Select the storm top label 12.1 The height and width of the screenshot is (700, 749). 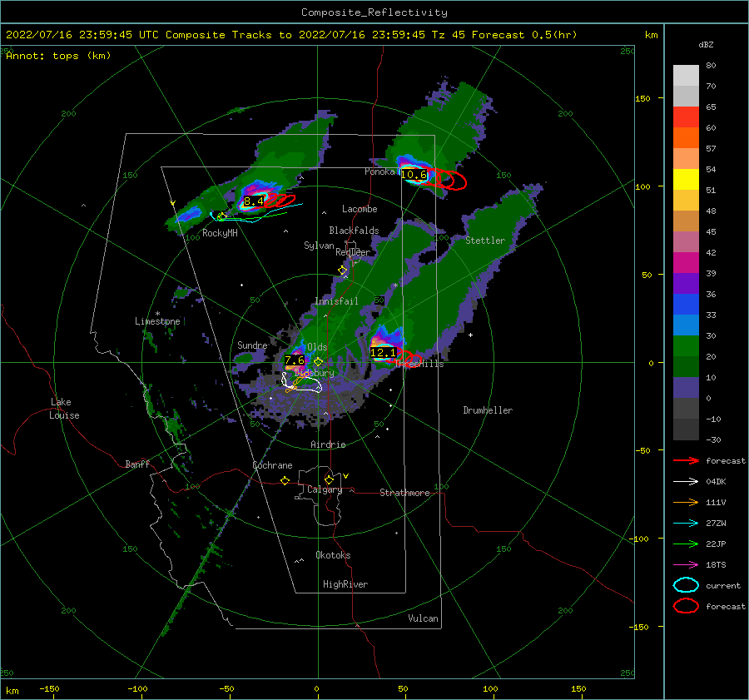(383, 353)
